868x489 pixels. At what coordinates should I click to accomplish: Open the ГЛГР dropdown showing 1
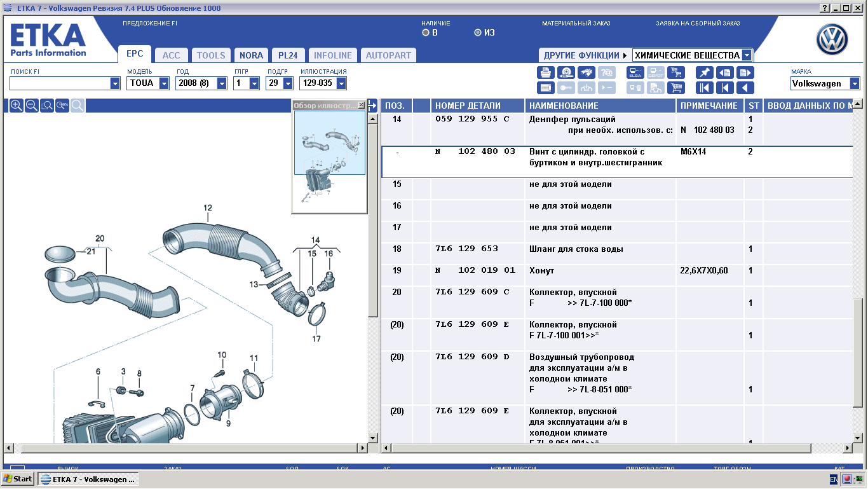tap(254, 83)
